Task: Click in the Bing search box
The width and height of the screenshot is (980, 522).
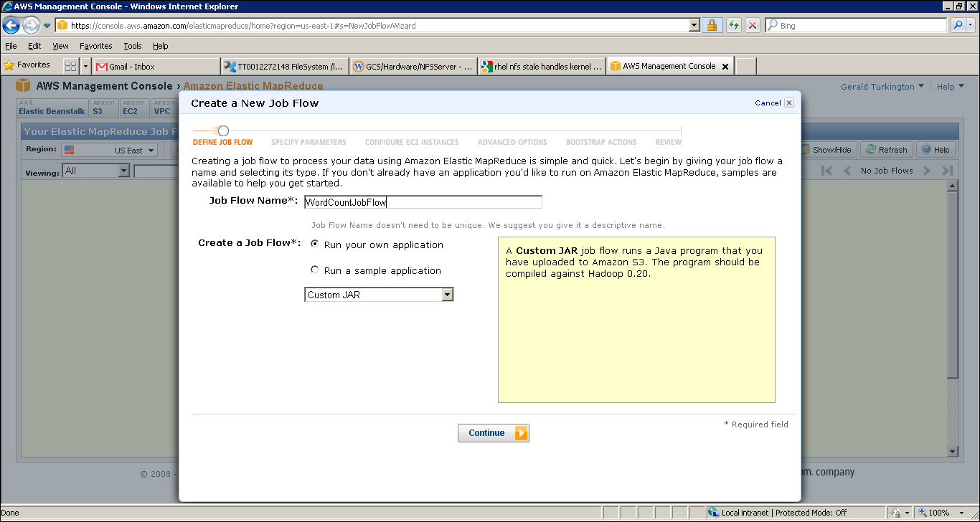Action: [x=856, y=25]
